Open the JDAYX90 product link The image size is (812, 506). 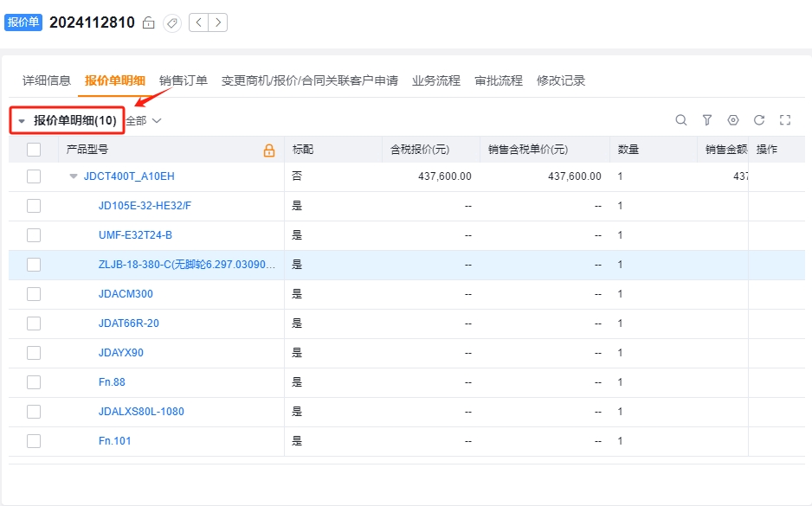[121, 353]
